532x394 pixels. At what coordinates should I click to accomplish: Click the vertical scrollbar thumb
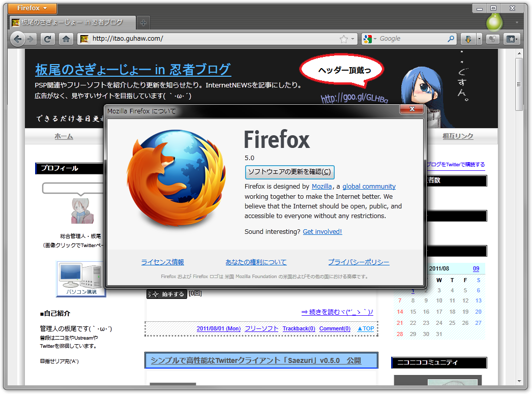point(519,84)
